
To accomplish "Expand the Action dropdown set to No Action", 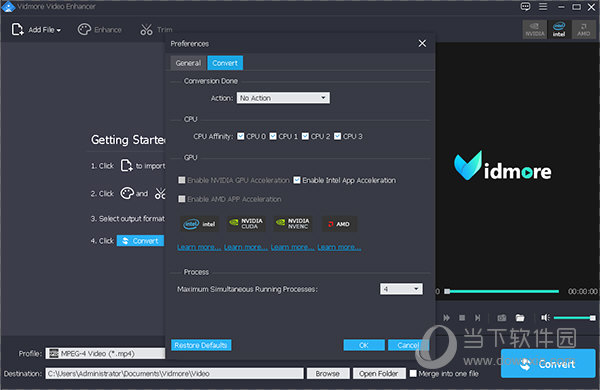I will coord(283,98).
